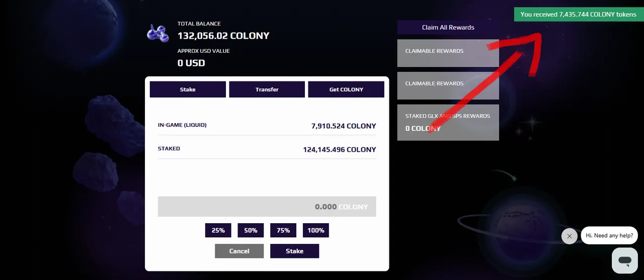This screenshot has height=280, width=644.
Task: Switch to the Stake tab
Action: pos(188,89)
